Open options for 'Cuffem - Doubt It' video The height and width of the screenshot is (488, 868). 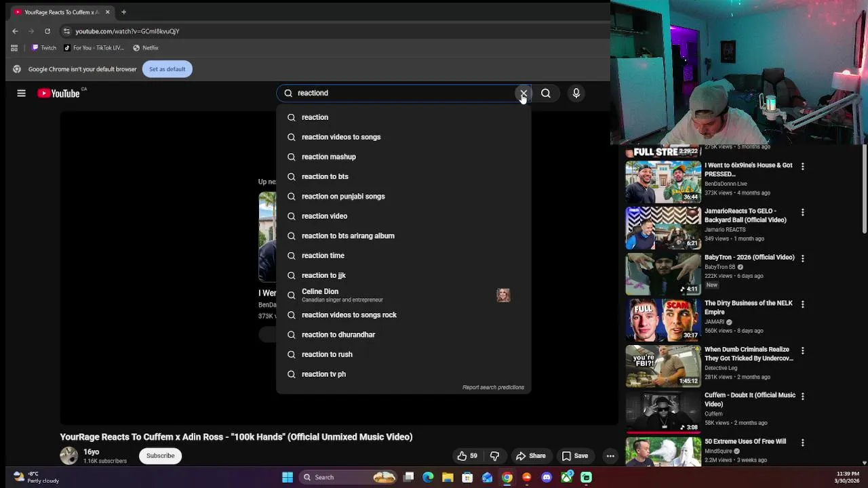point(803,396)
